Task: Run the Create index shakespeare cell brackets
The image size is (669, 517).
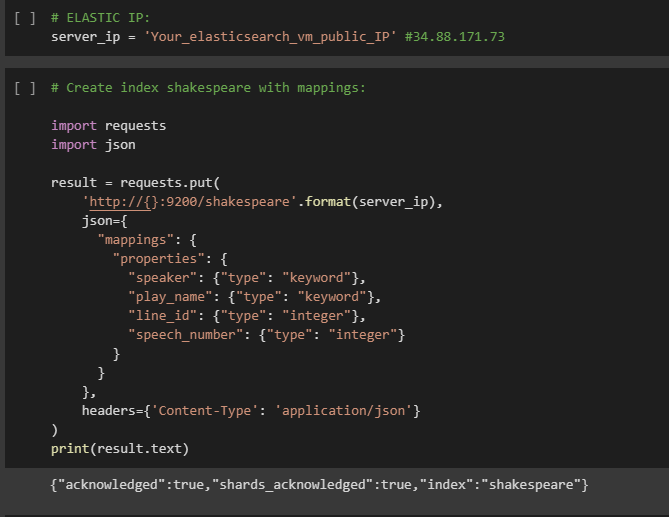Action: pyautogui.click(x=25, y=88)
